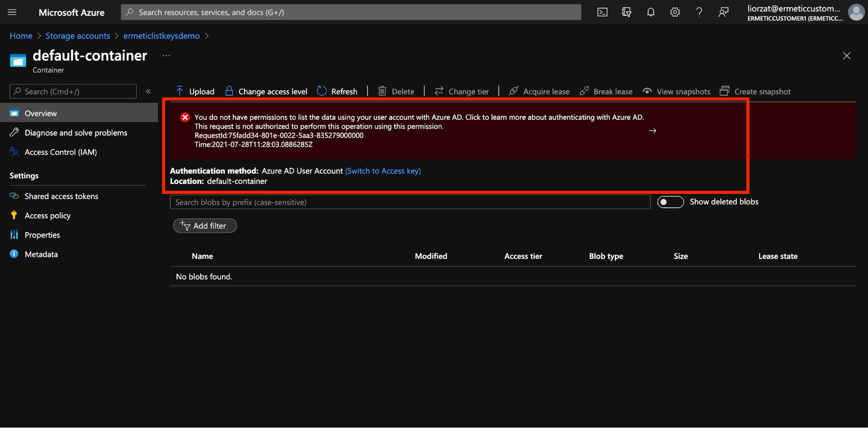This screenshot has width=868, height=428.
Task: Click the red error X icon
Action: [x=185, y=117]
